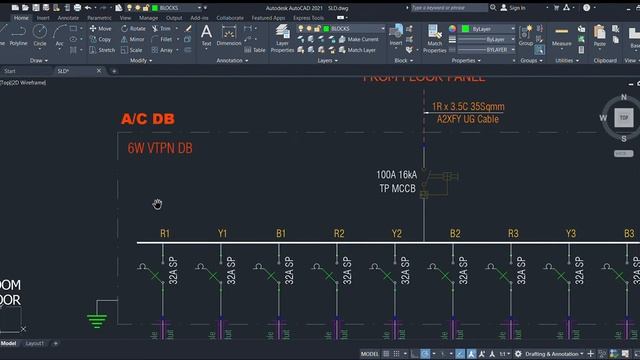Image resolution: width=640 pixels, height=360 pixels.
Task: Switch to Layout1 tab
Action: pos(34,343)
